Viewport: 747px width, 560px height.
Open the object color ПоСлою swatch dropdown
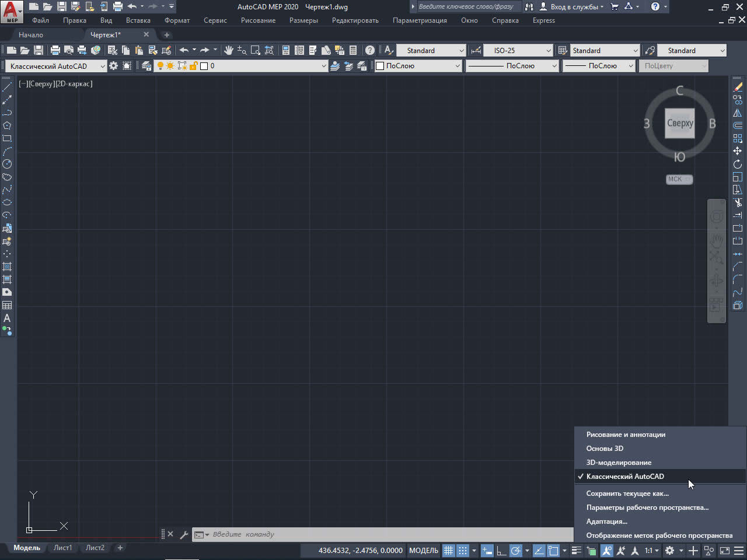418,66
